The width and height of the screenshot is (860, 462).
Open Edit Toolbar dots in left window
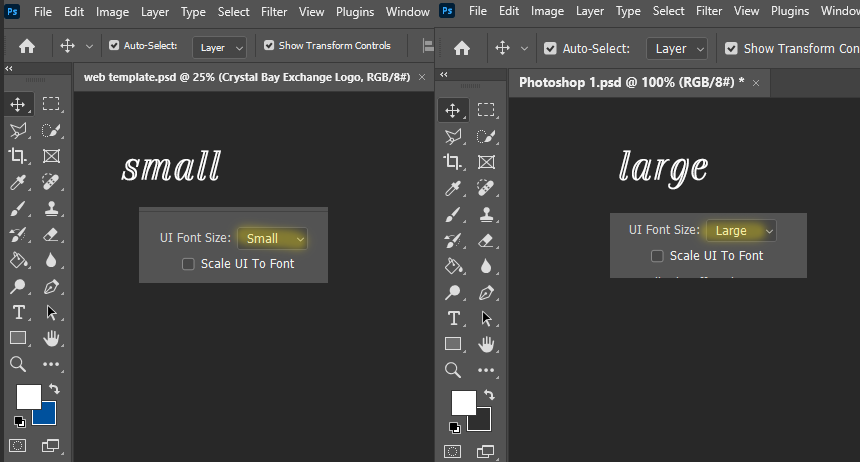(51, 364)
